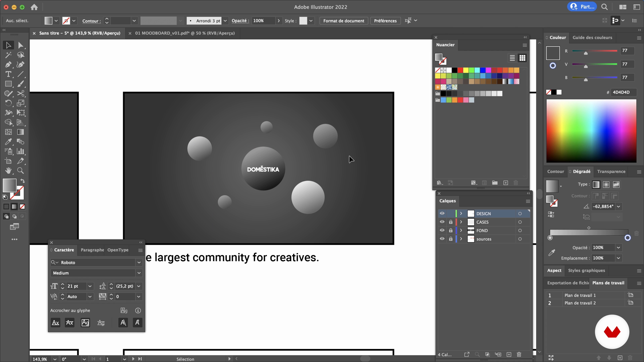Select the Rectangle tool

coord(8,84)
